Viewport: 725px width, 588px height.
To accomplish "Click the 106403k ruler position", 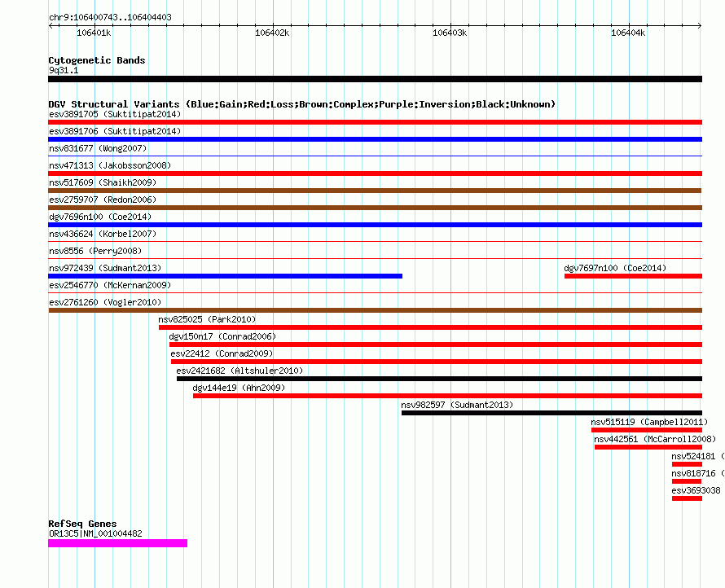I will coord(450,33).
